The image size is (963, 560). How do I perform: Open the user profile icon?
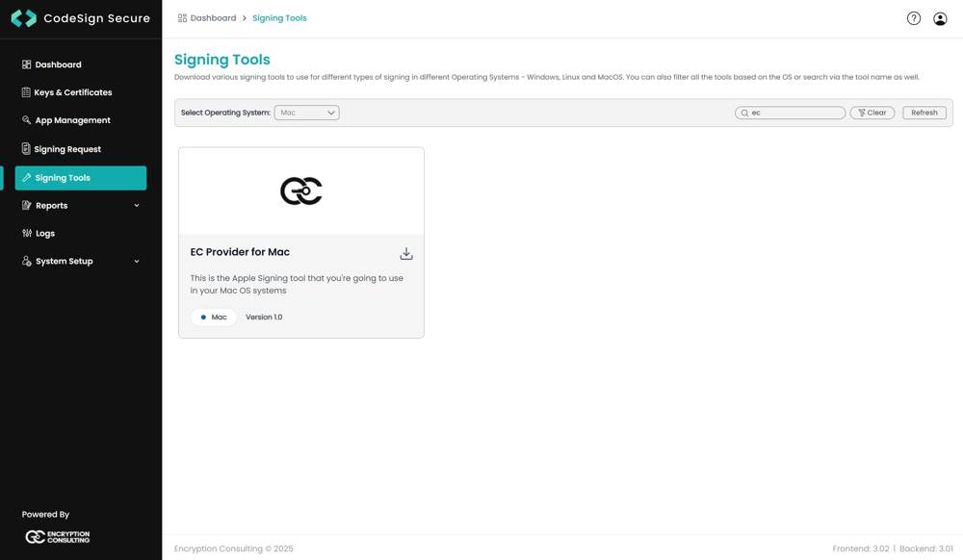tap(940, 18)
